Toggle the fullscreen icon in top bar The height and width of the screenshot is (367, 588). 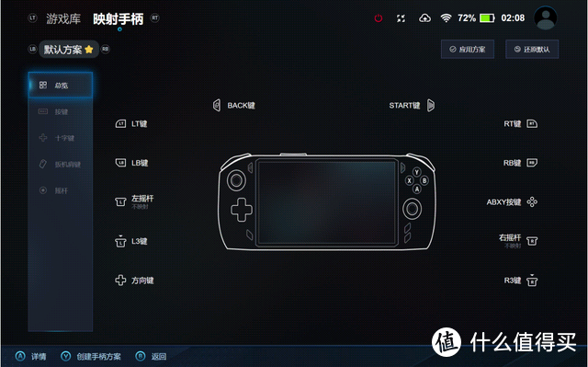tap(401, 18)
